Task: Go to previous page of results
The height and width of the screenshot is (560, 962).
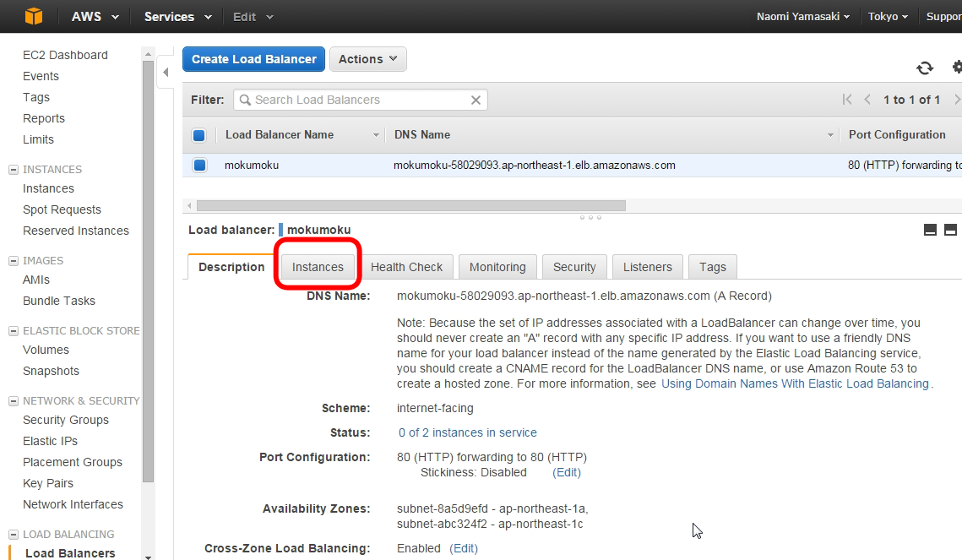Action: point(867,100)
